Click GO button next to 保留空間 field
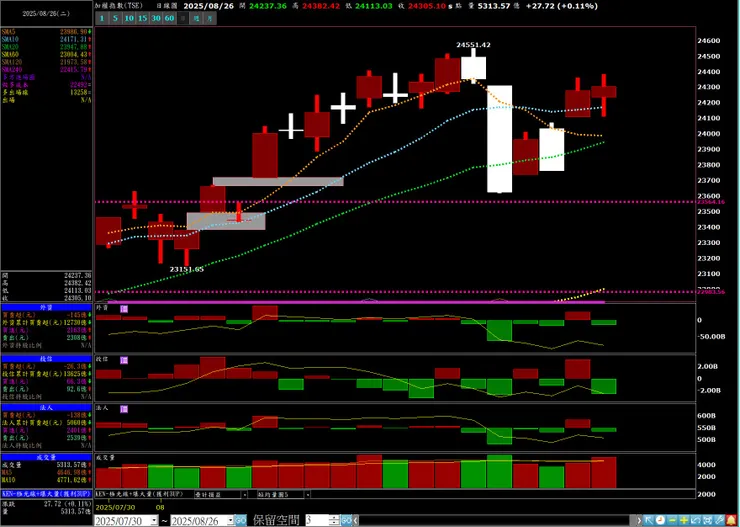 (x=347, y=521)
